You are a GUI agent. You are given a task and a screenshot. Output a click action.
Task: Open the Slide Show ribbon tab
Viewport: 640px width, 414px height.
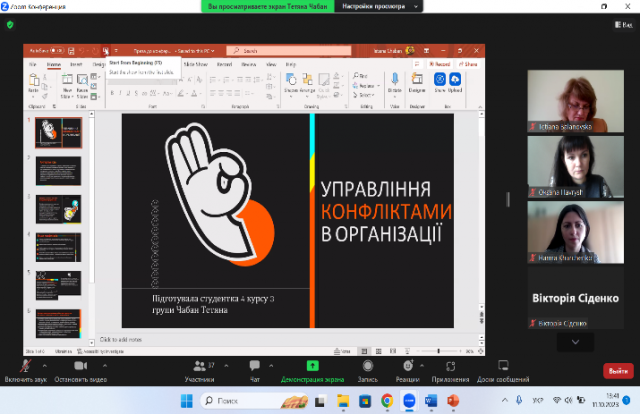click(x=195, y=64)
